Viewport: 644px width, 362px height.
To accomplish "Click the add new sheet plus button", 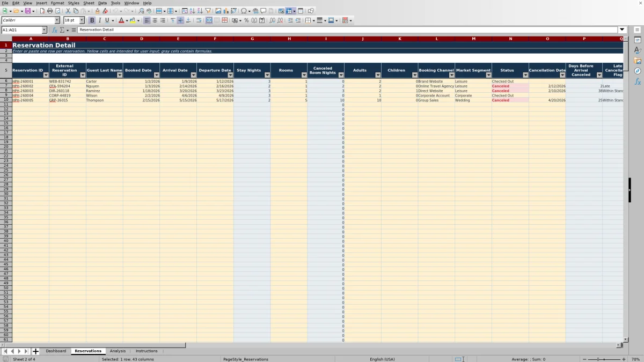I will click(x=35, y=351).
